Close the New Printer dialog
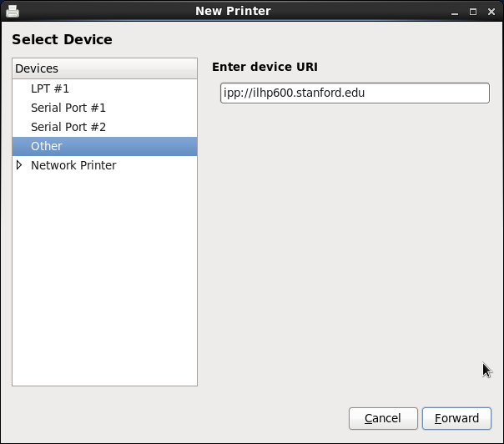 click(x=491, y=12)
